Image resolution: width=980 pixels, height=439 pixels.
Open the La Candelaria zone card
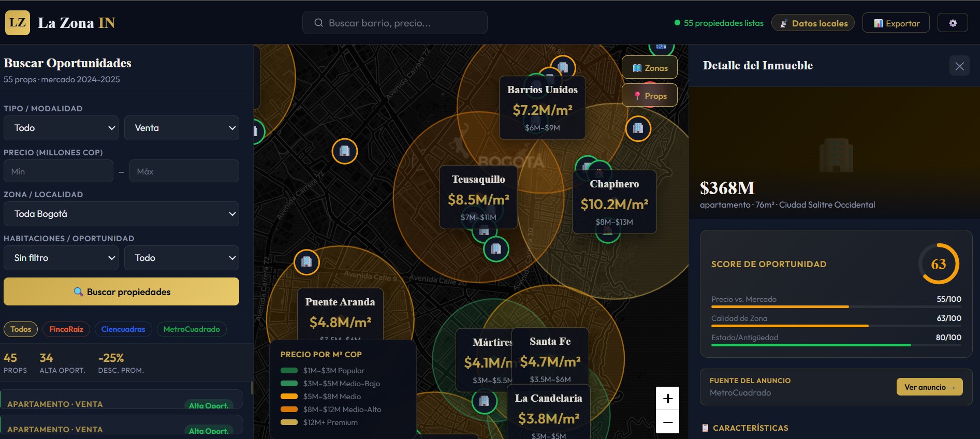click(x=549, y=412)
